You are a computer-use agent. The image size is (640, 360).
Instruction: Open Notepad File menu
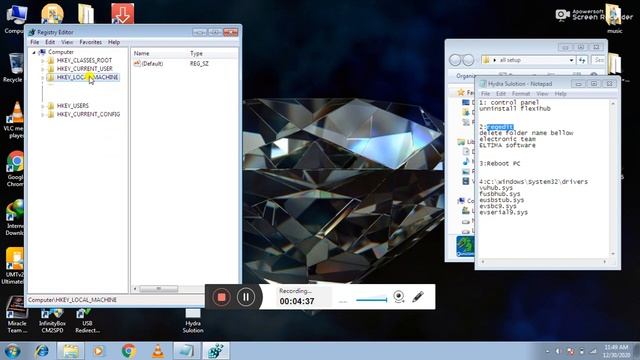pyautogui.click(x=485, y=94)
